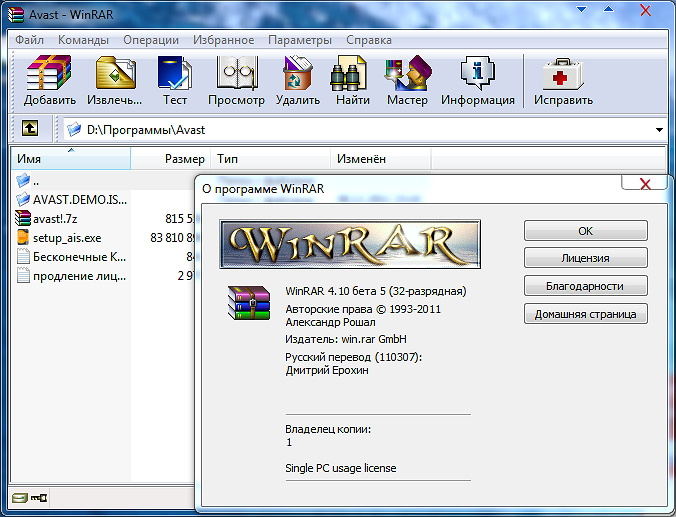
Task: Sort files by Изменён column header
Action: coord(381,159)
